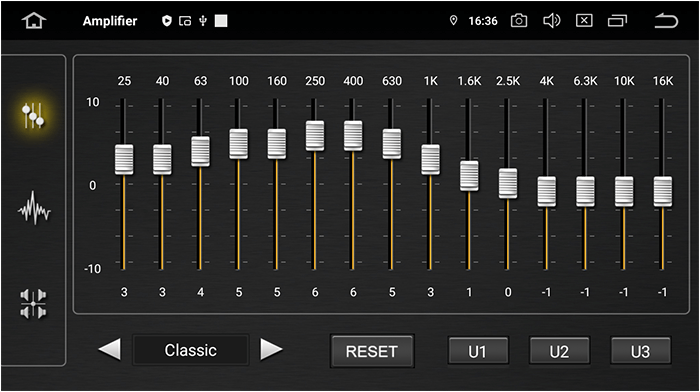This screenshot has width=700, height=392.
Task: Click the 400 Hz band slider handle
Action: (353, 136)
